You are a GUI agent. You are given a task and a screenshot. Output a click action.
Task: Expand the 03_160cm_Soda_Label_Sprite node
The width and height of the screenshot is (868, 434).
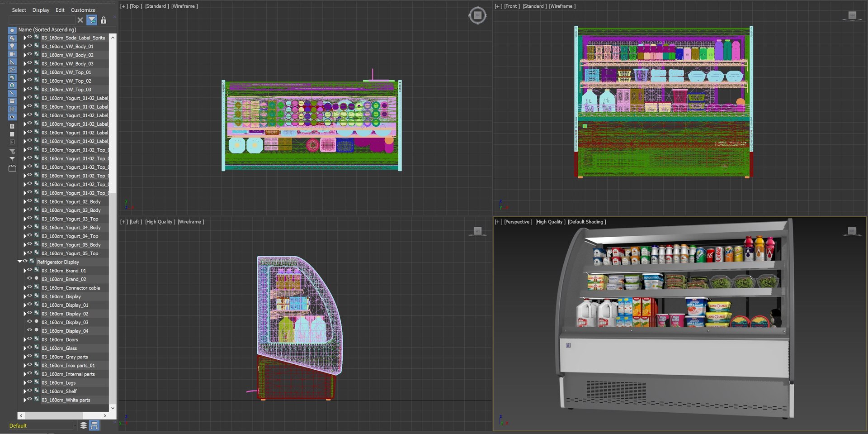(25, 38)
